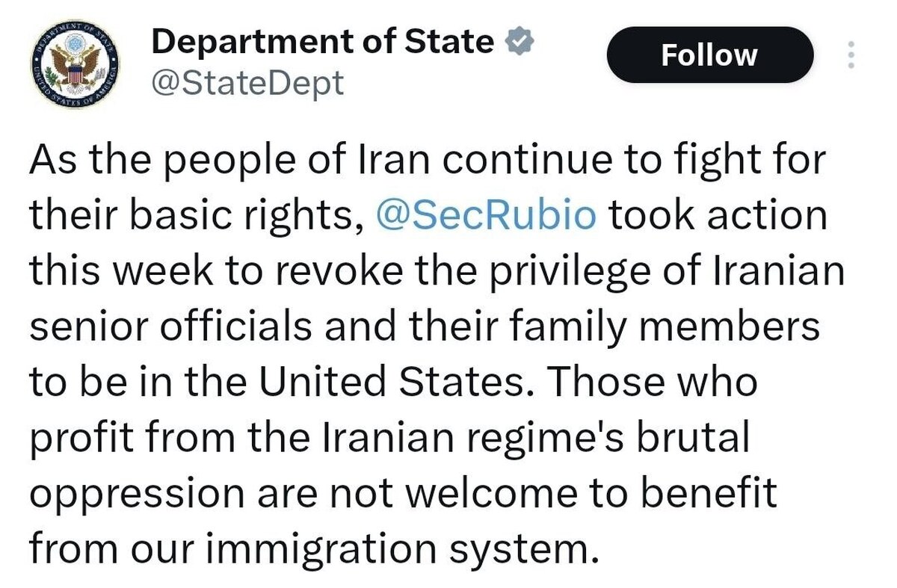The width and height of the screenshot is (897, 588).
Task: Click the State Department seal avatar
Action: [x=73, y=66]
